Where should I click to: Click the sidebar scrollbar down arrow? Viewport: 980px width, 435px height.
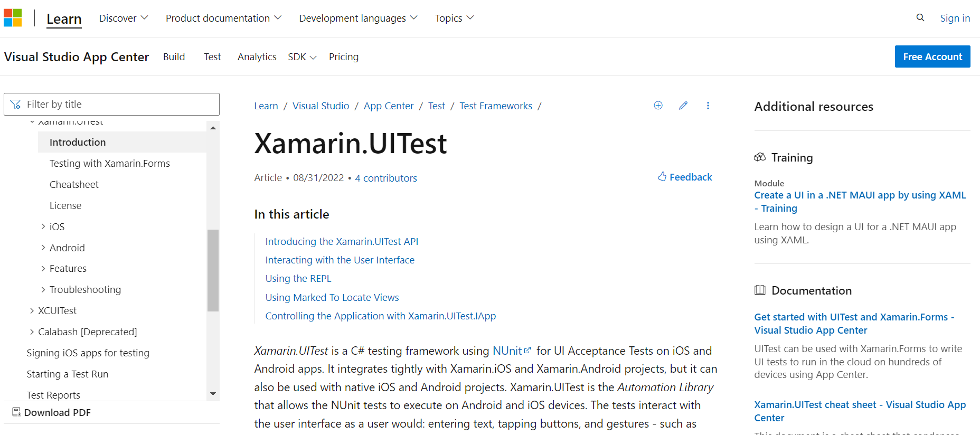(213, 394)
